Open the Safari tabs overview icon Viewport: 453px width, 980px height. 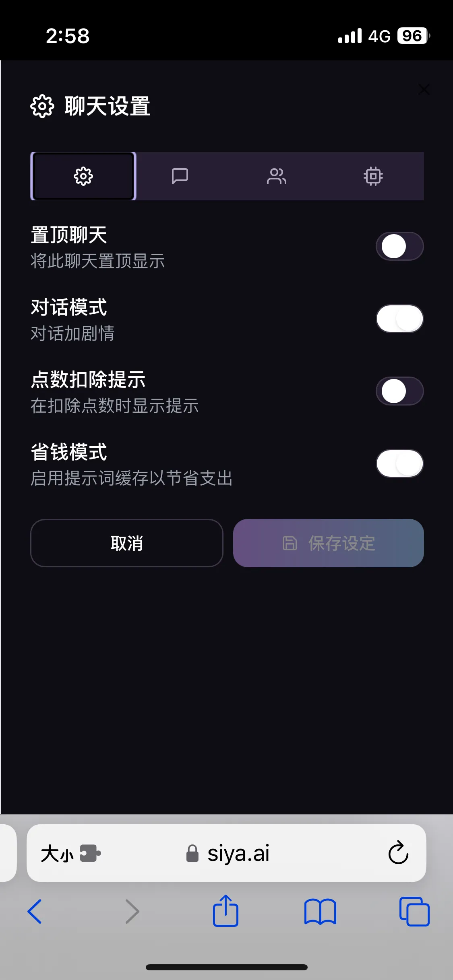[x=414, y=911]
